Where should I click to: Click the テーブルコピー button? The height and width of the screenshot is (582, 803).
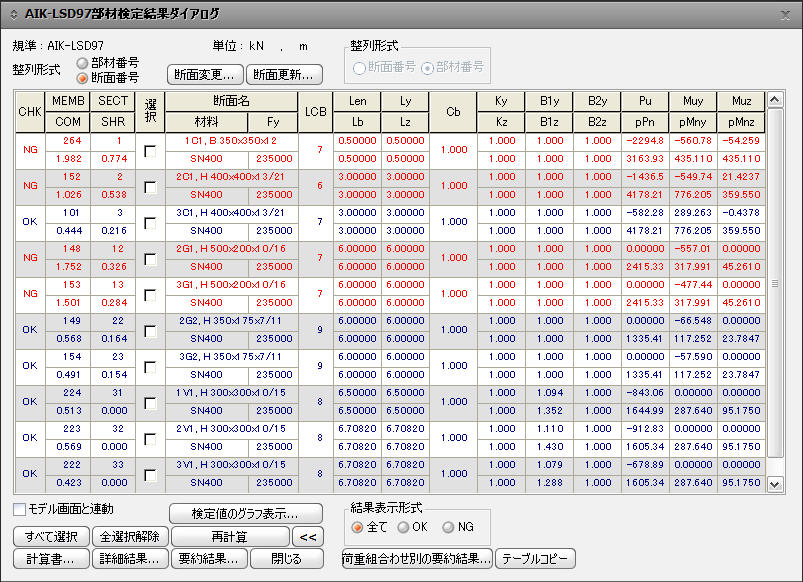(535, 559)
